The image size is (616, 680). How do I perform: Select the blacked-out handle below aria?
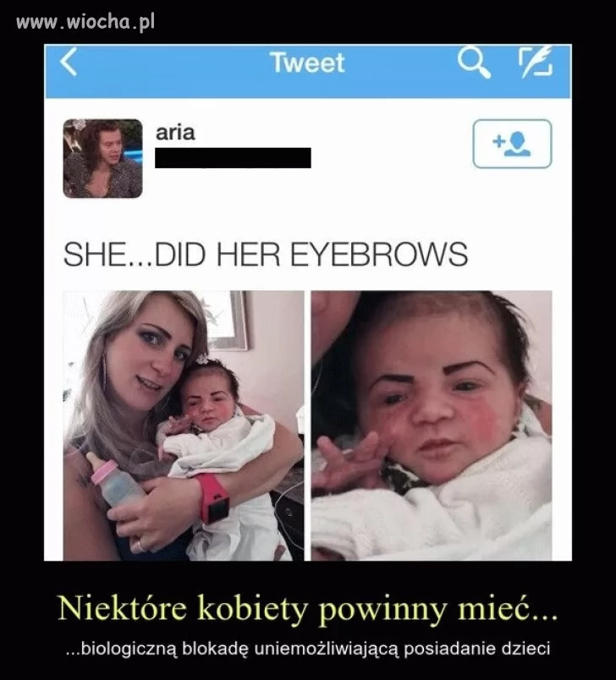tap(233, 158)
